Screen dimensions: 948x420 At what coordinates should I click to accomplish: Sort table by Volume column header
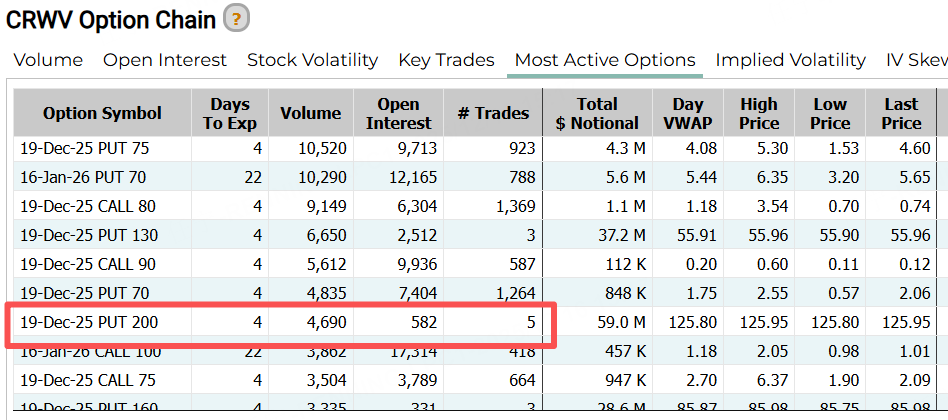pos(310,113)
